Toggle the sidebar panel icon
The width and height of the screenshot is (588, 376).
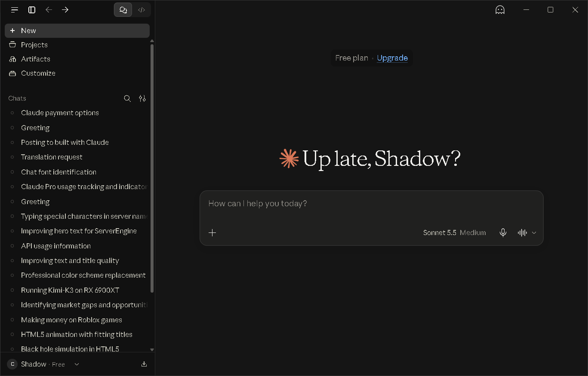coord(32,10)
